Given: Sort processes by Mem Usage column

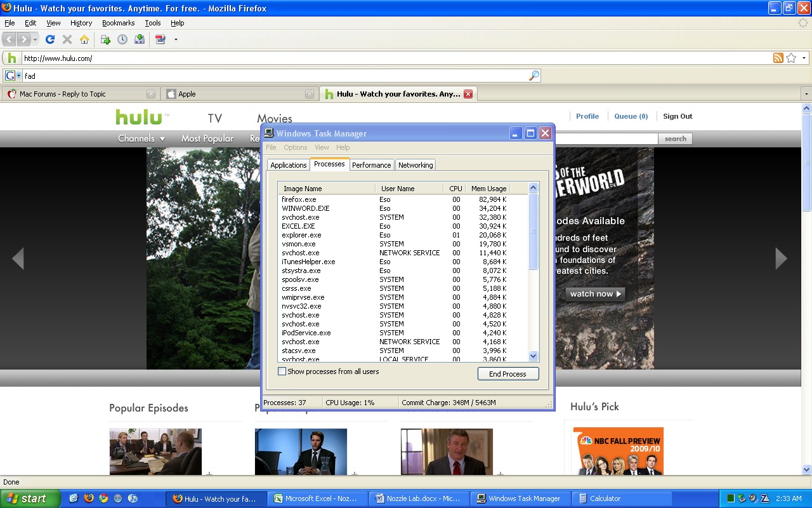Looking at the screenshot, I should point(488,189).
